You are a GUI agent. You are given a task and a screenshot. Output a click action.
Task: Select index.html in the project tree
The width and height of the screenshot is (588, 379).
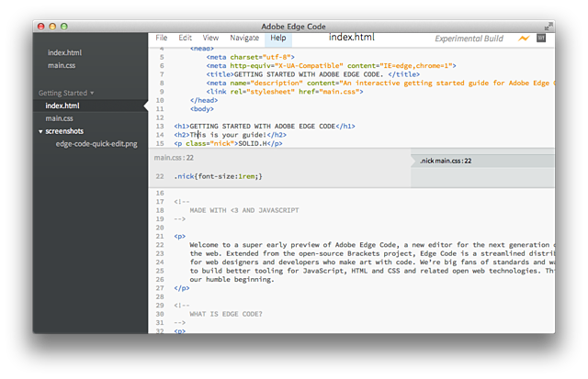[90, 106]
